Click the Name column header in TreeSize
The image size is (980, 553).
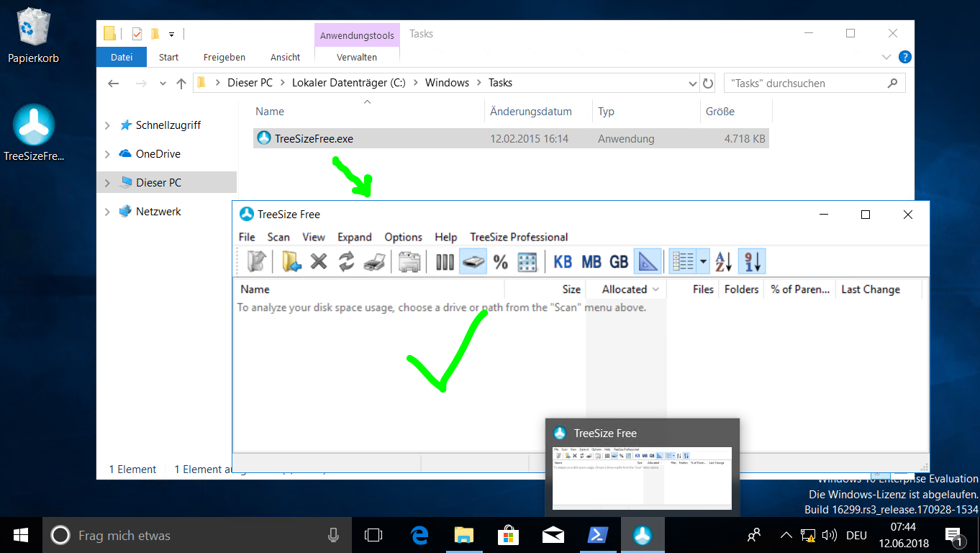pos(368,289)
